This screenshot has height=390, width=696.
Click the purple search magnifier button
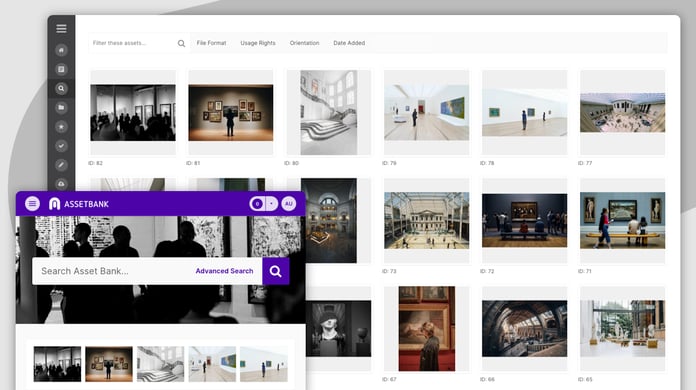click(276, 271)
